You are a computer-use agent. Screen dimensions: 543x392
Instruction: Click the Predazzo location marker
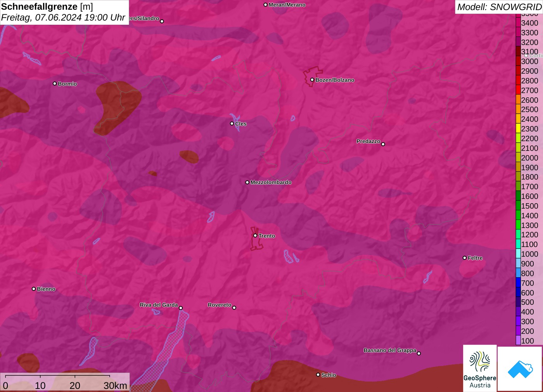click(383, 144)
